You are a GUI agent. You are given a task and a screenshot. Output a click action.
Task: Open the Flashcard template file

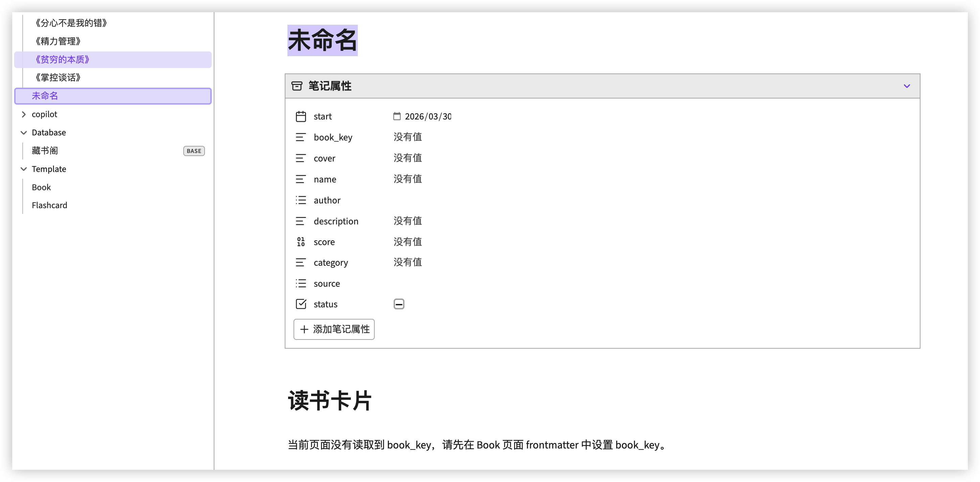point(49,205)
